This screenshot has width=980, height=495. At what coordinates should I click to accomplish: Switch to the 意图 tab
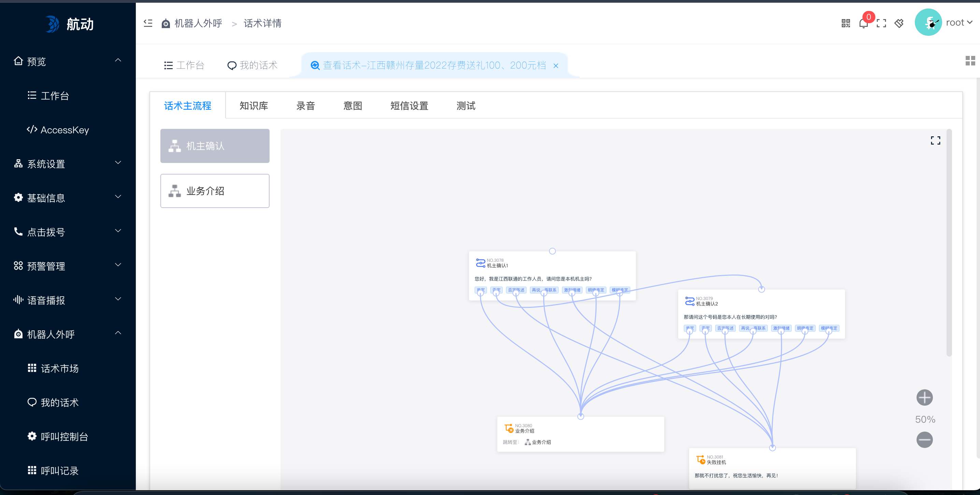click(x=353, y=106)
